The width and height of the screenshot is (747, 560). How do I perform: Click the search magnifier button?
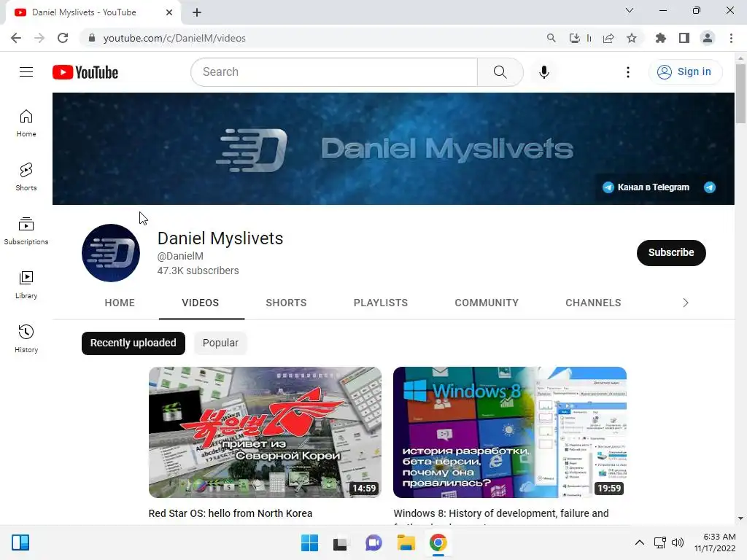coord(500,72)
